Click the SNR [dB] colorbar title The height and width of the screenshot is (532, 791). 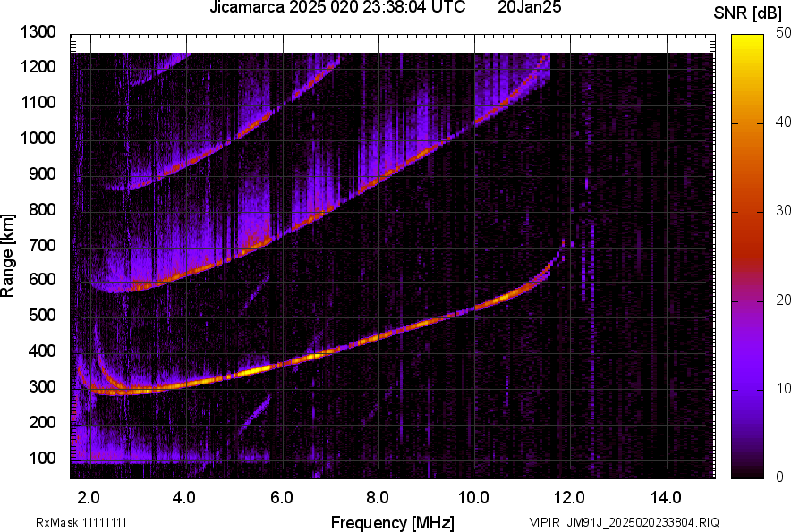click(x=748, y=13)
